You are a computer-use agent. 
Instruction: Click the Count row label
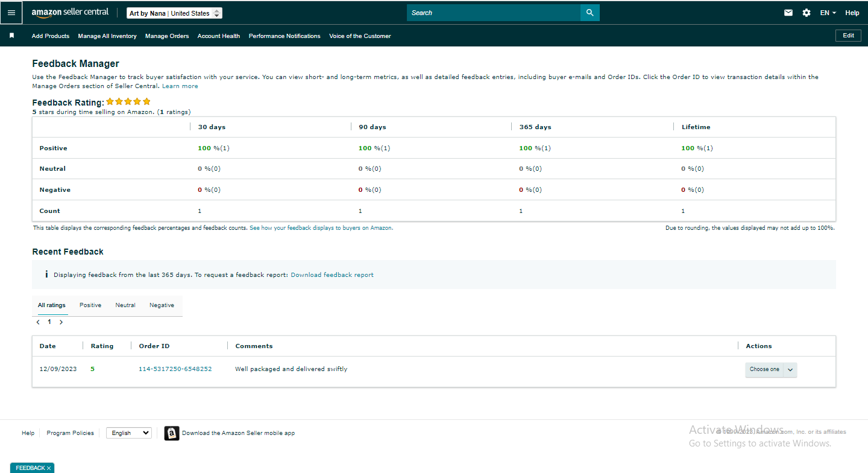[x=49, y=211]
